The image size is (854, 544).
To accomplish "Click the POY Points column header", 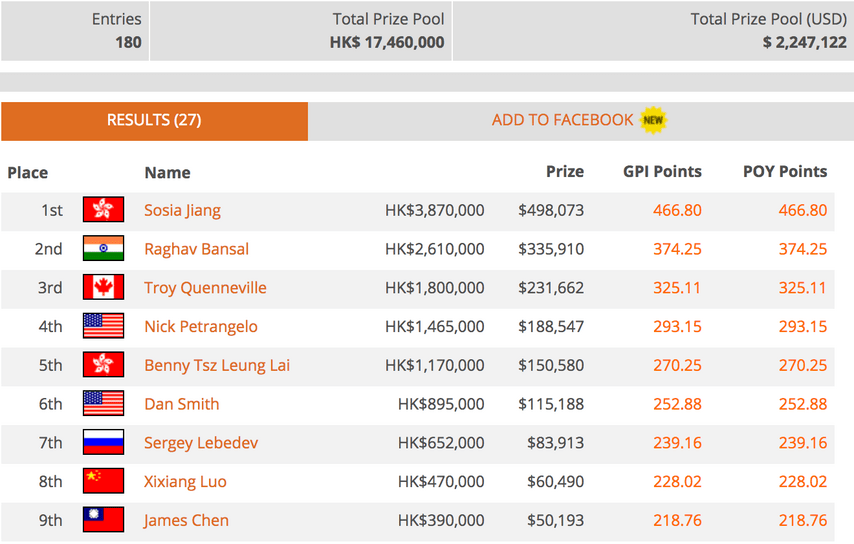I will pos(785,172).
